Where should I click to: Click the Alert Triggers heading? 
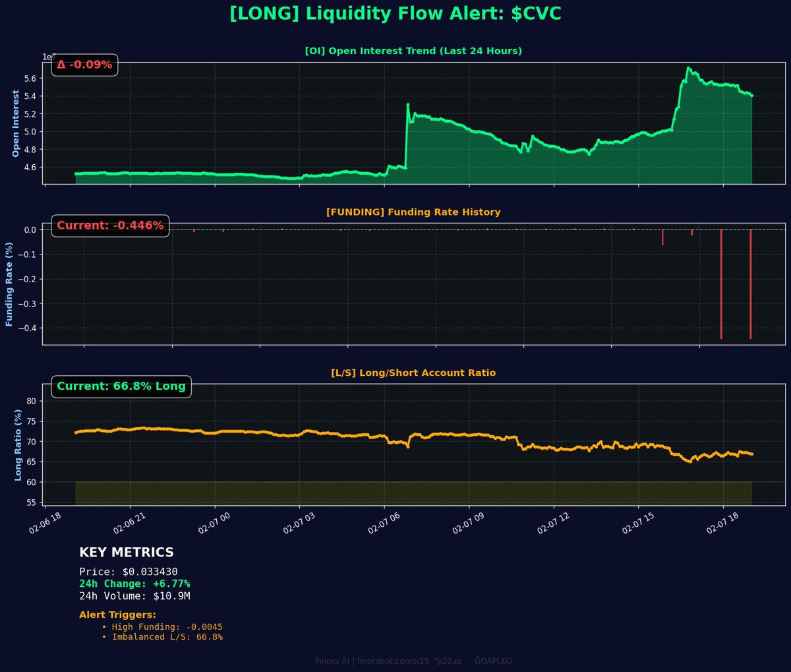pyautogui.click(x=117, y=615)
